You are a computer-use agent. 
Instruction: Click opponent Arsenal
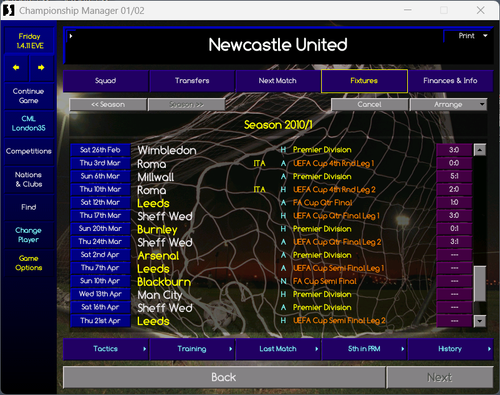point(158,256)
